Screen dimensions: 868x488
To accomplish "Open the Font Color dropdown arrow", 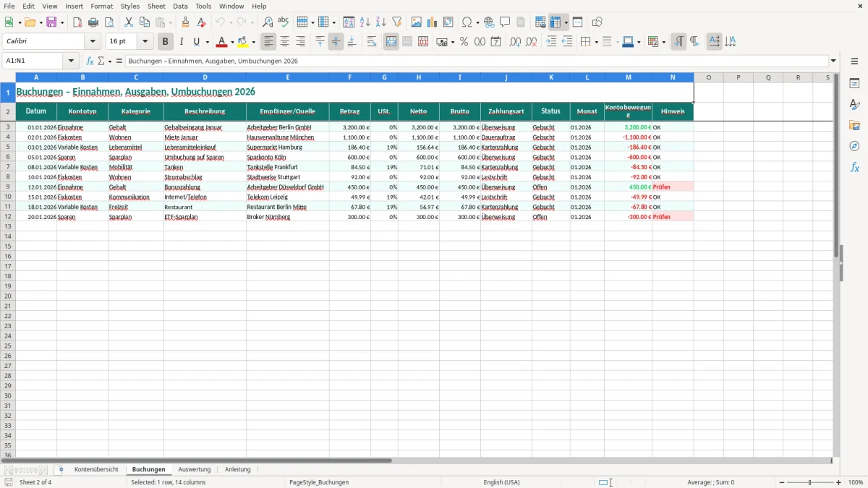I will (x=232, y=42).
